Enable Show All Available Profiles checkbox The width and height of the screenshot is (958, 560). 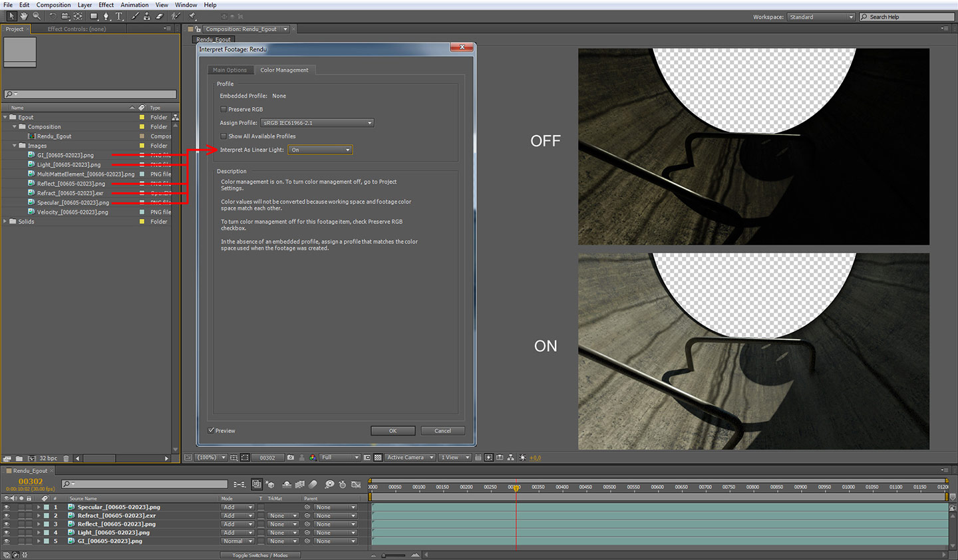[x=224, y=136]
